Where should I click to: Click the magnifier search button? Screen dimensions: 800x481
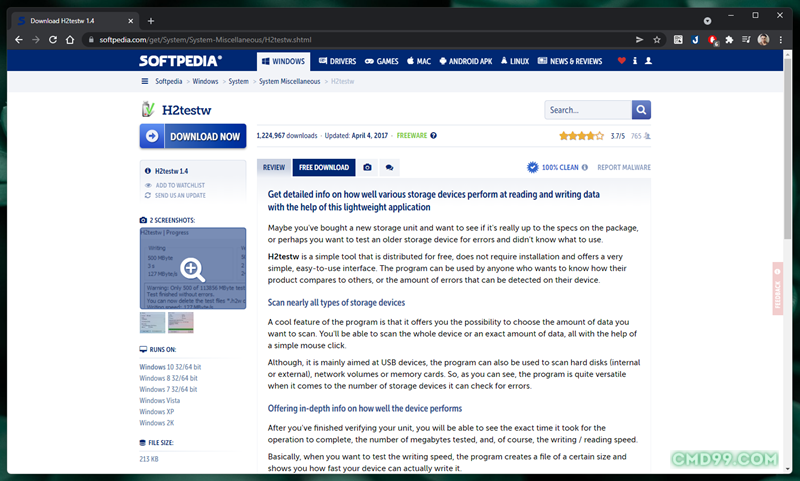641,110
